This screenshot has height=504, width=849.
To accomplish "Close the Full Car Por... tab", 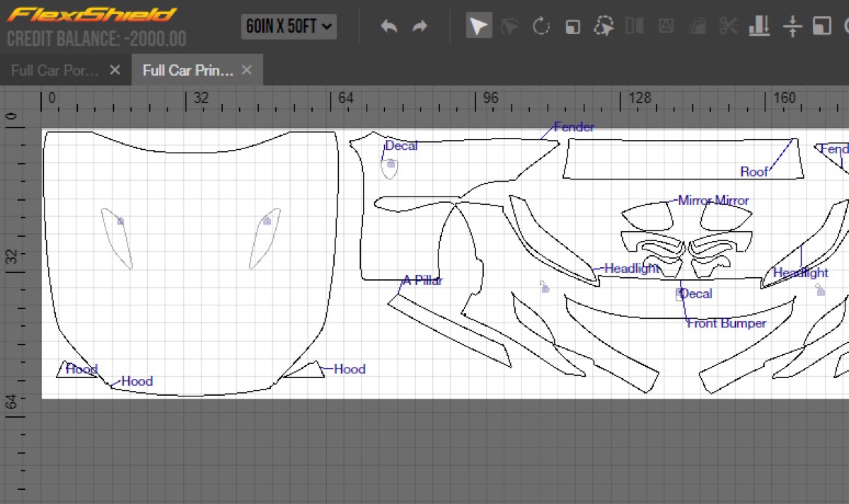I will pyautogui.click(x=115, y=70).
